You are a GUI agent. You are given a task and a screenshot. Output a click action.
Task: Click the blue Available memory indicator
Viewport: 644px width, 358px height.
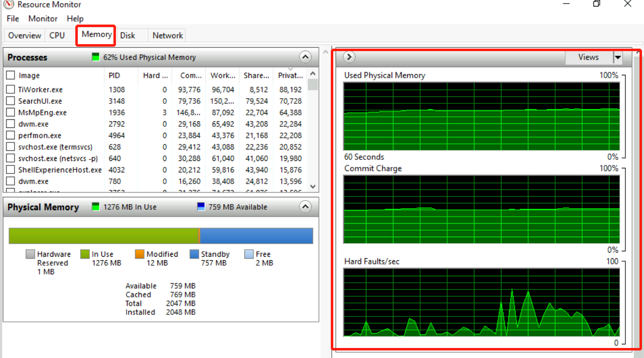click(x=201, y=207)
